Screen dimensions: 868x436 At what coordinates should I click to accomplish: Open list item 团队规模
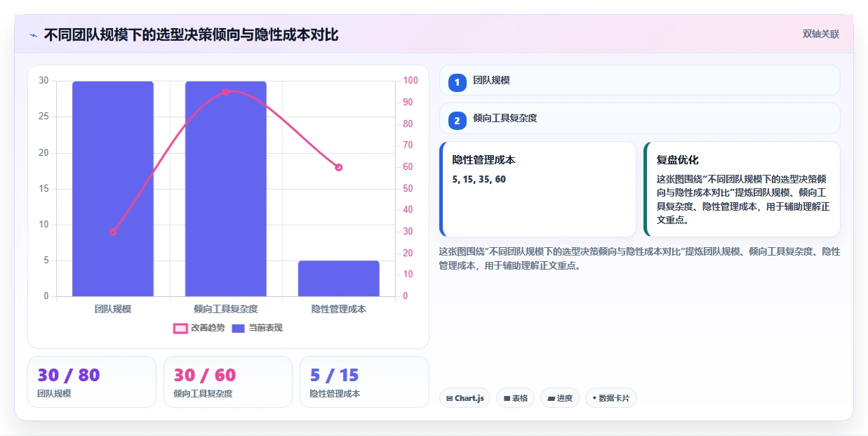pos(640,80)
